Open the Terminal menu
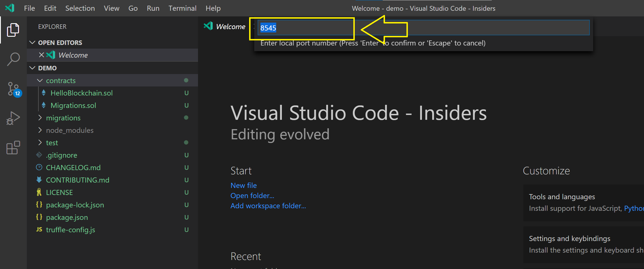This screenshot has height=269, width=644. pyautogui.click(x=182, y=8)
